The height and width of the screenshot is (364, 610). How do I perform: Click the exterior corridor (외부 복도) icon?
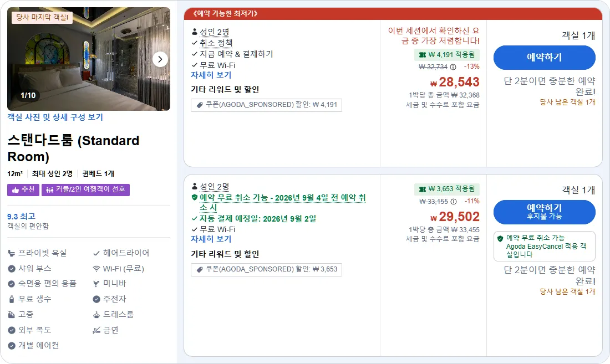(x=11, y=330)
